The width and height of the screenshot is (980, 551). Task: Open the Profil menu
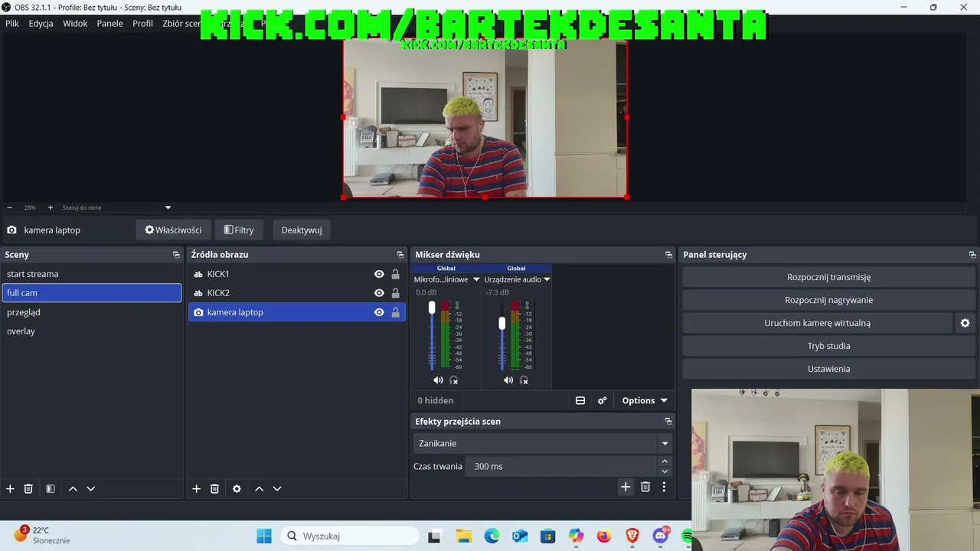143,24
